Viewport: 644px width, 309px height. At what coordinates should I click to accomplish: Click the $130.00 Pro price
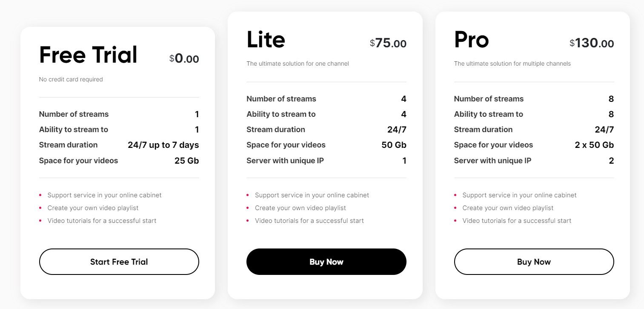click(x=592, y=43)
